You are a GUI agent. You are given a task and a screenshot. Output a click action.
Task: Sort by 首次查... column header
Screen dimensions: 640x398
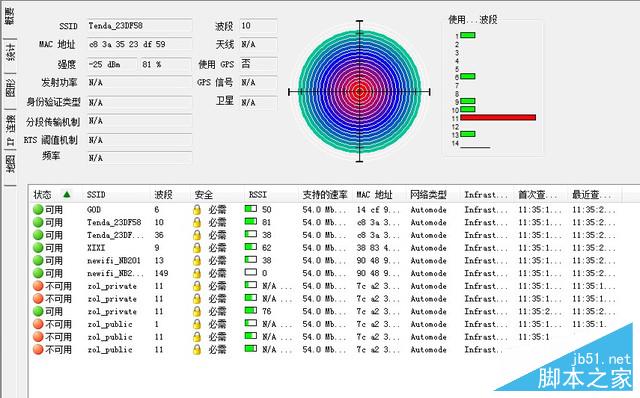537,195
